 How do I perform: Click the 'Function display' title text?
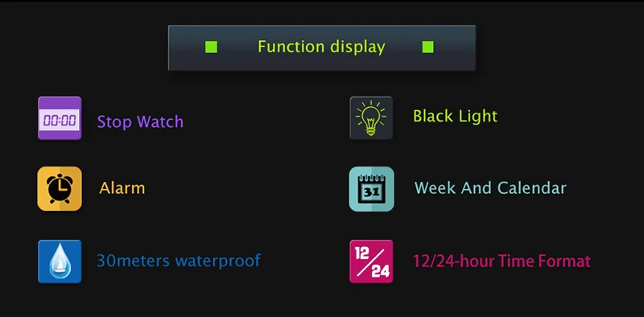pyautogui.click(x=321, y=47)
